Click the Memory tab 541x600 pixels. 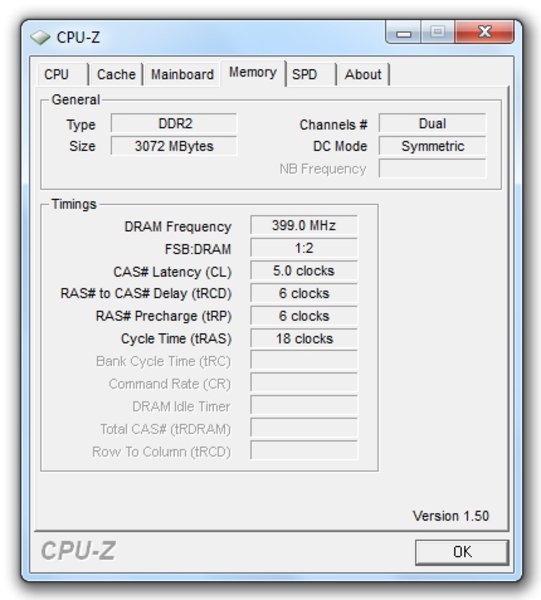(253, 73)
